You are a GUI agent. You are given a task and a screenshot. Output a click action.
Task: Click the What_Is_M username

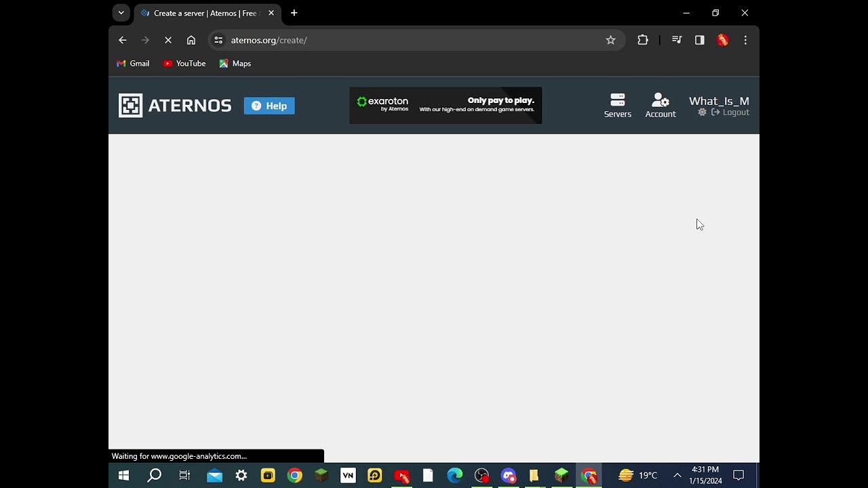pyautogui.click(x=719, y=101)
